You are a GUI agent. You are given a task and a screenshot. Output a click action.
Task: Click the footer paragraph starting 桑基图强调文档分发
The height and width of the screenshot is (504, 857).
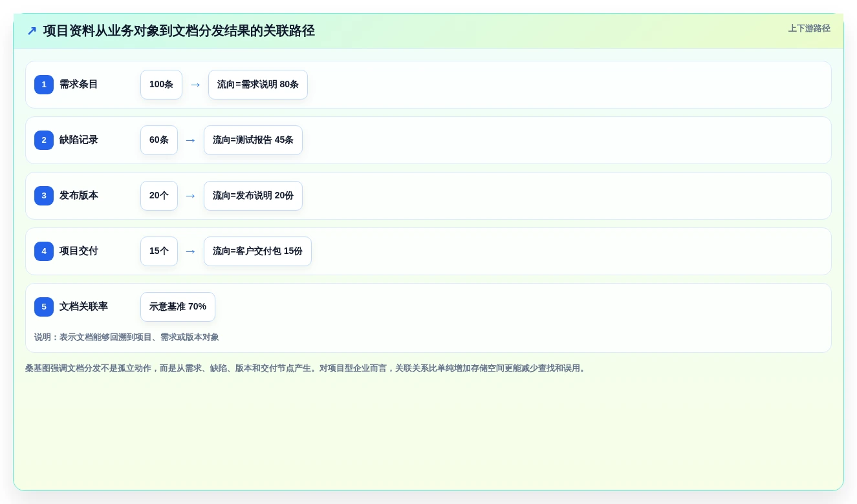tap(307, 368)
